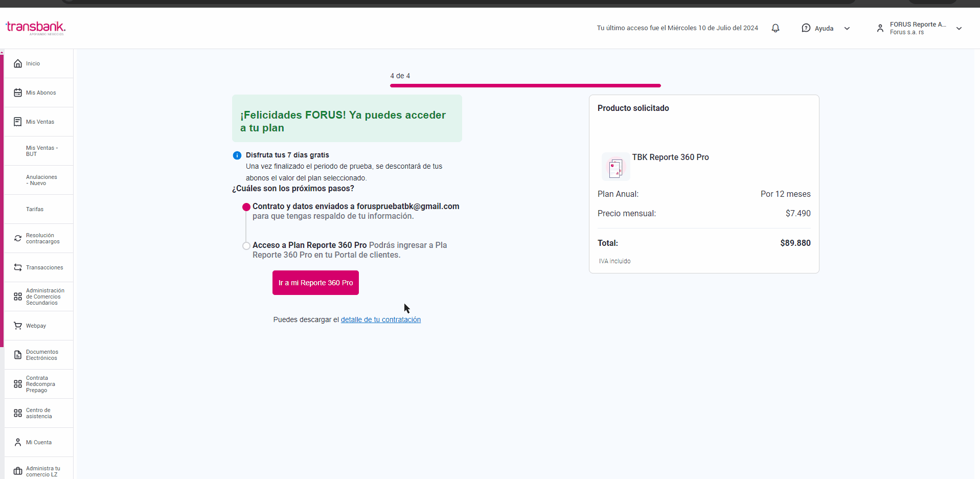Viewport: 980px width, 479px height.
Task: Click the Centro de asistencia grid icon
Action: pos(18,413)
